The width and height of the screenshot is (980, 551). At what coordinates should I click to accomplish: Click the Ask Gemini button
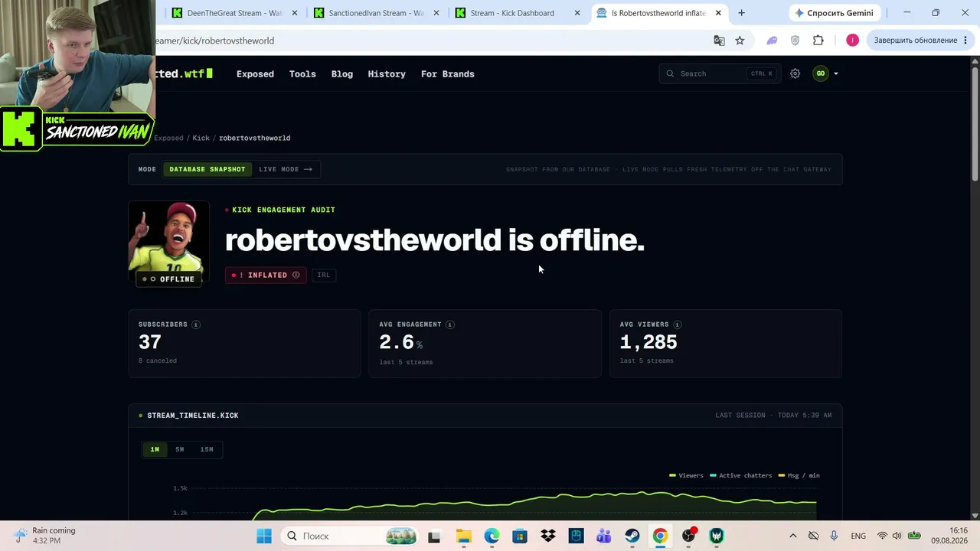834,13
